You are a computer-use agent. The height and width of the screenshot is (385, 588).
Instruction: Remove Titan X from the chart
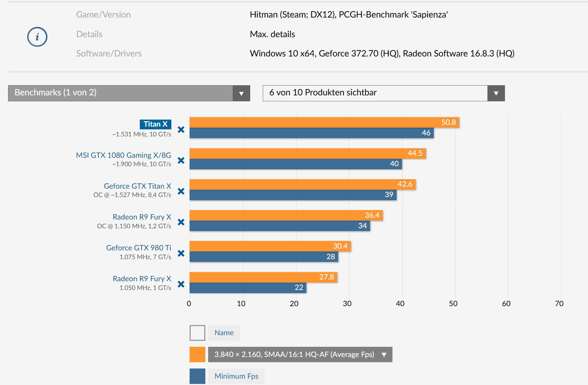click(181, 129)
